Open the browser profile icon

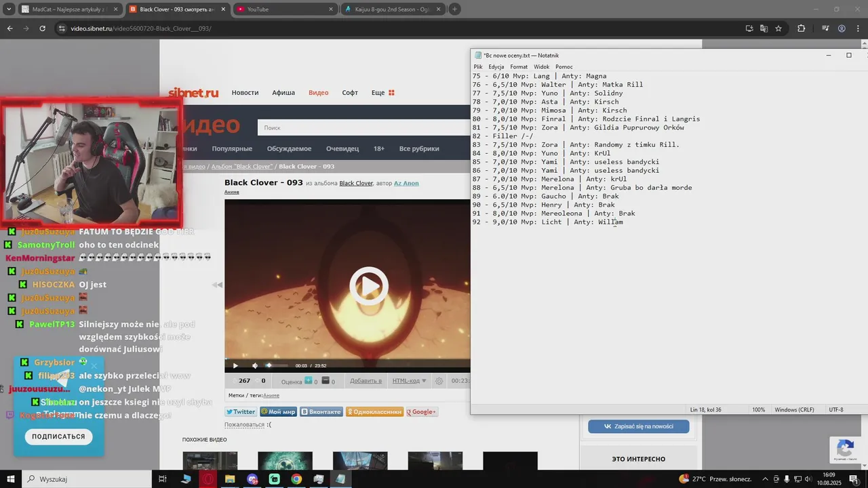[x=842, y=28]
